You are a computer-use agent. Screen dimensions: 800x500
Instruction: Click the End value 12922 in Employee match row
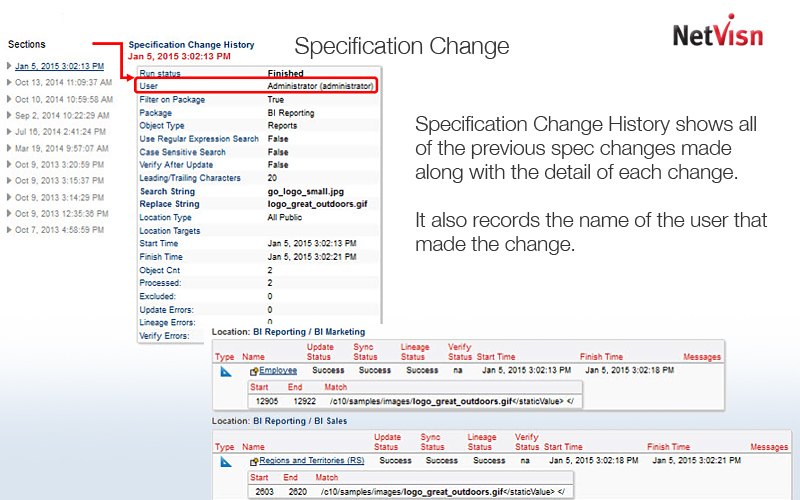pos(305,401)
